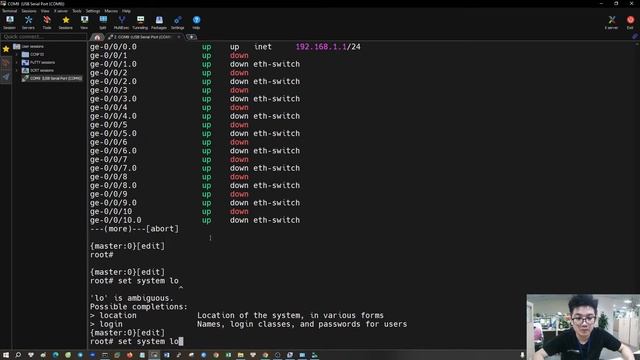Viewport: 640px width, 360px height.
Task: Expand the SCRT sessions tree node
Action: (x=17, y=70)
